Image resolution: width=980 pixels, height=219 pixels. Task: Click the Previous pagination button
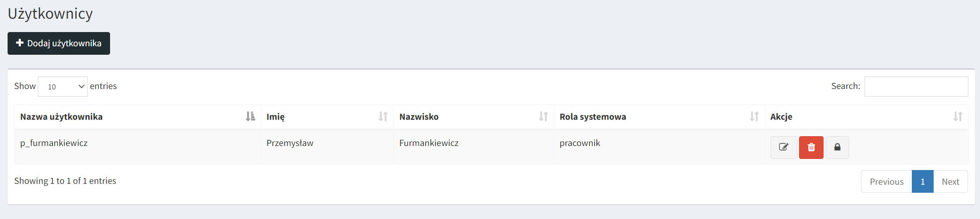886,182
